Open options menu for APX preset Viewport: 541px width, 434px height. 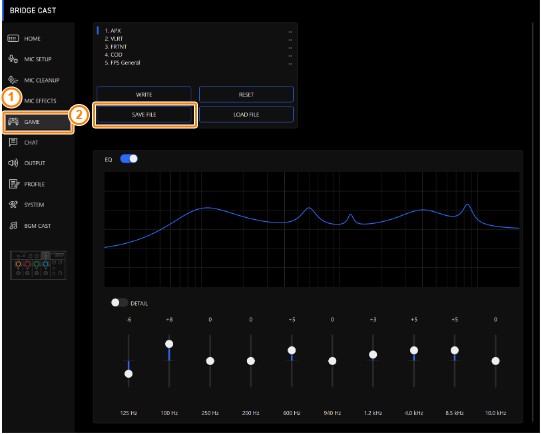click(290, 32)
